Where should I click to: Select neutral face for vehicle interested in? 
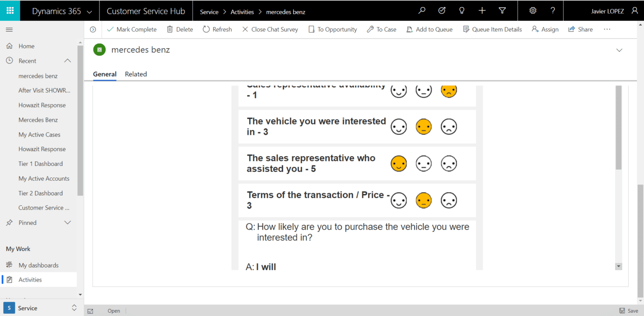(424, 127)
